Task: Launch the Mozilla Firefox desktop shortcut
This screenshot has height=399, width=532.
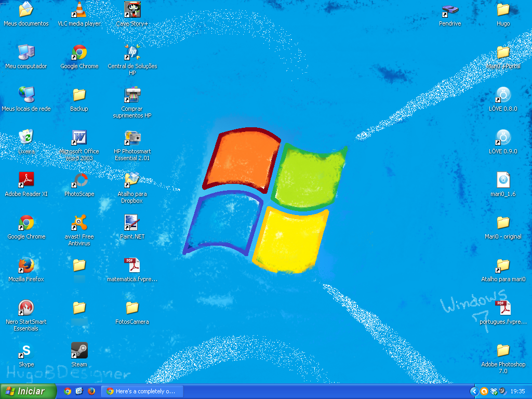Action: point(26,265)
